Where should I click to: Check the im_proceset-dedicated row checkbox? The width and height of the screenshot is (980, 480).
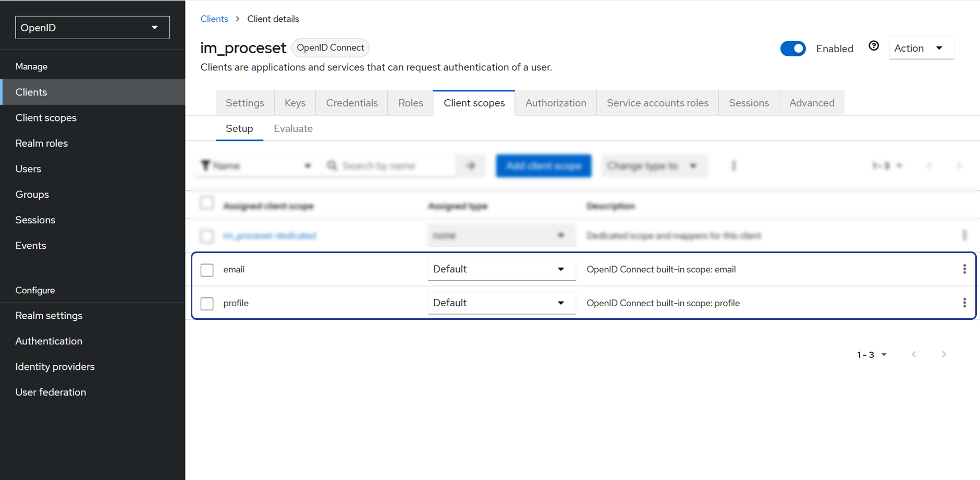(207, 236)
